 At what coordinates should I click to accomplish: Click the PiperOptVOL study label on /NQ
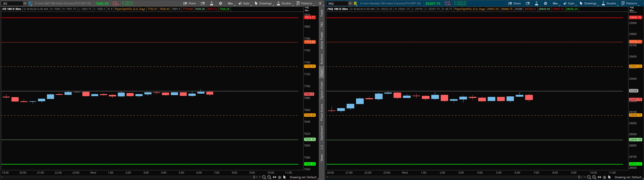pos(470,9)
